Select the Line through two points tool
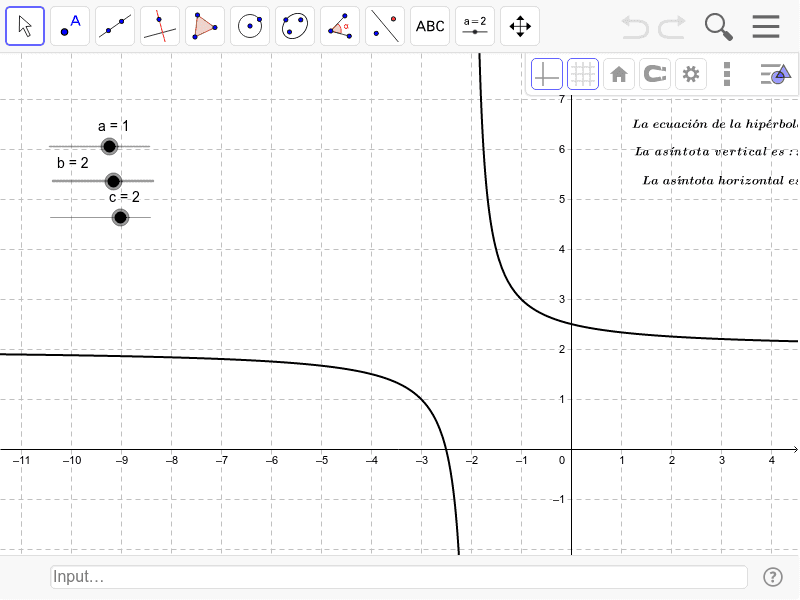800x600 pixels. pos(115,26)
